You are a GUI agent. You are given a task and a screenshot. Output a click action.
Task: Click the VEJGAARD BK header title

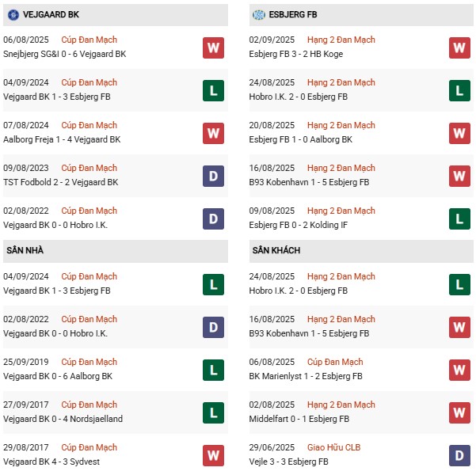pos(51,14)
